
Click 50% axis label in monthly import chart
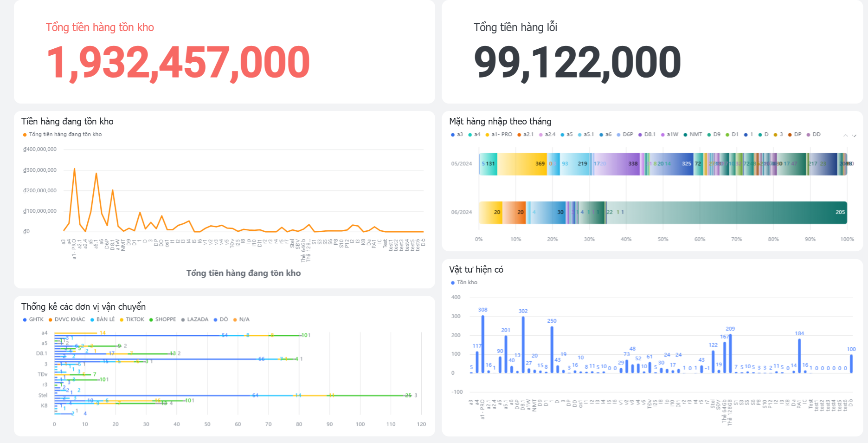(x=663, y=240)
